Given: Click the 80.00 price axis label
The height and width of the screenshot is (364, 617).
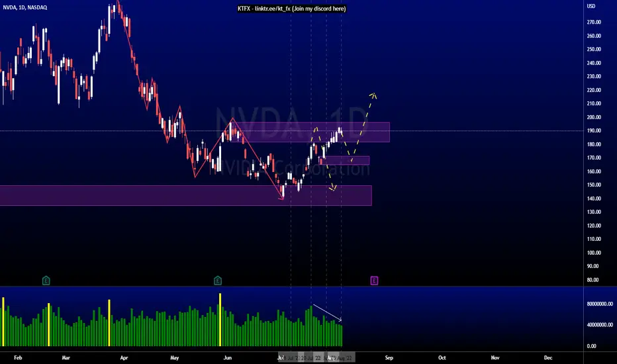Looking at the screenshot, I should 593,280.
